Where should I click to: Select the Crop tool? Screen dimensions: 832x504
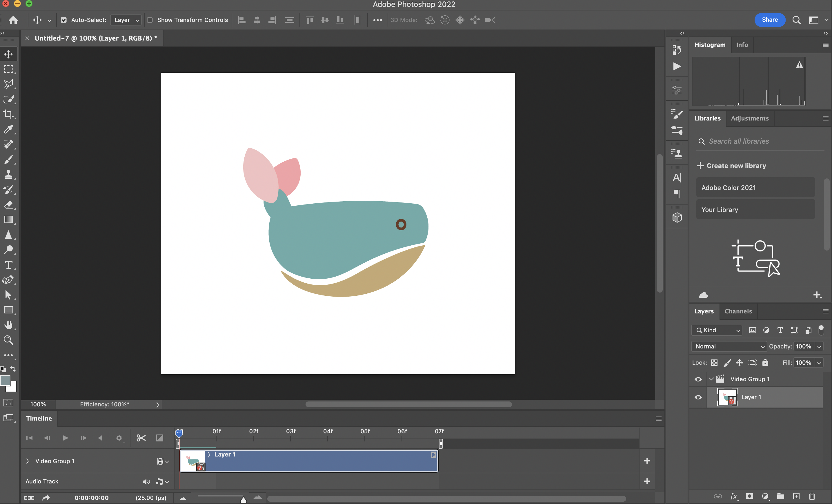click(x=9, y=114)
